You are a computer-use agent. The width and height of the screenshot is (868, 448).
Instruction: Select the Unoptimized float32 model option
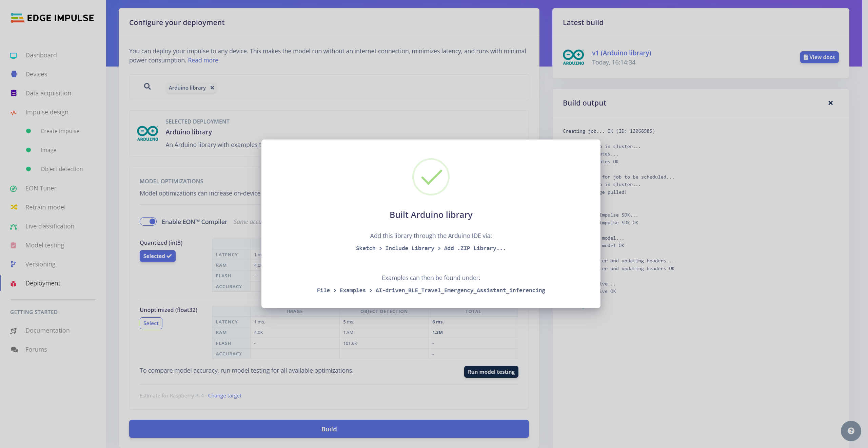151,323
